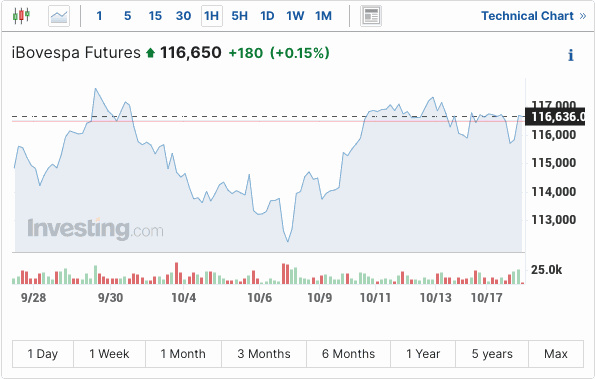595x379 pixels.
Task: Set range to 6 Months
Action: coord(348,354)
